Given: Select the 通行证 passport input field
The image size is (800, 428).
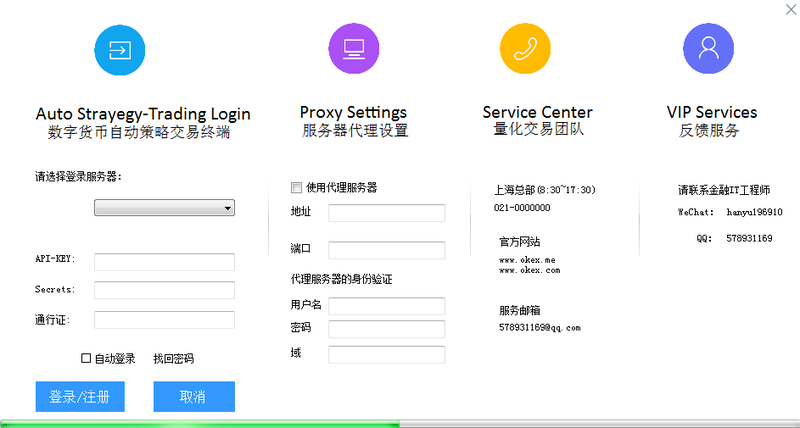Looking at the screenshot, I should pyautogui.click(x=164, y=320).
